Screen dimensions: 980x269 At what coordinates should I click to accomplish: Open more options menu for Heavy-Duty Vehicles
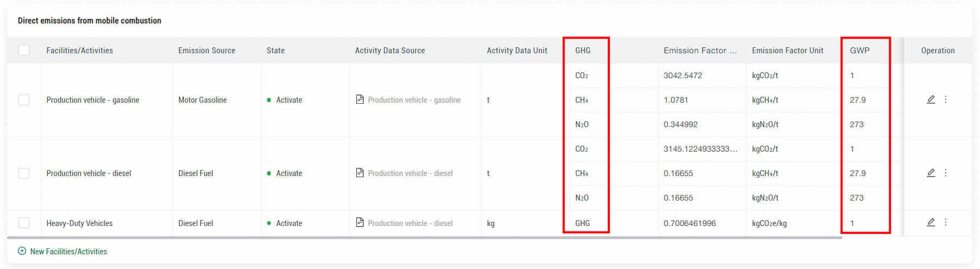pos(946,222)
